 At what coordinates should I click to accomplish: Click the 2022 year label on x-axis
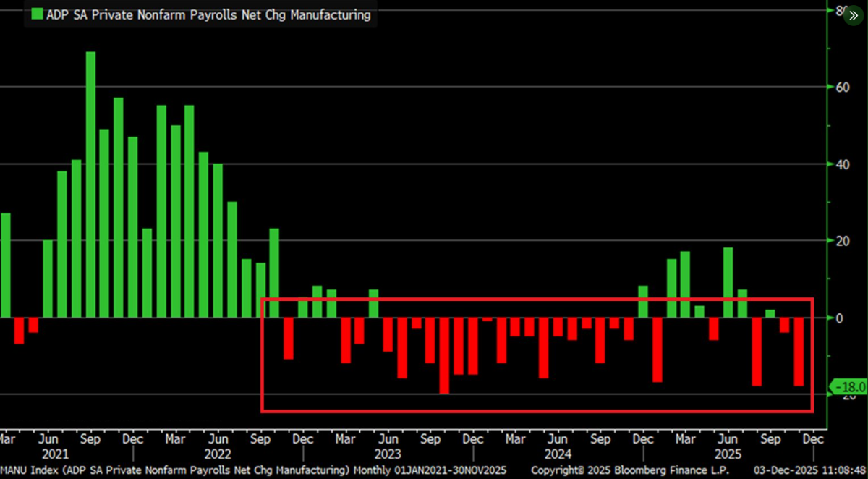click(218, 454)
